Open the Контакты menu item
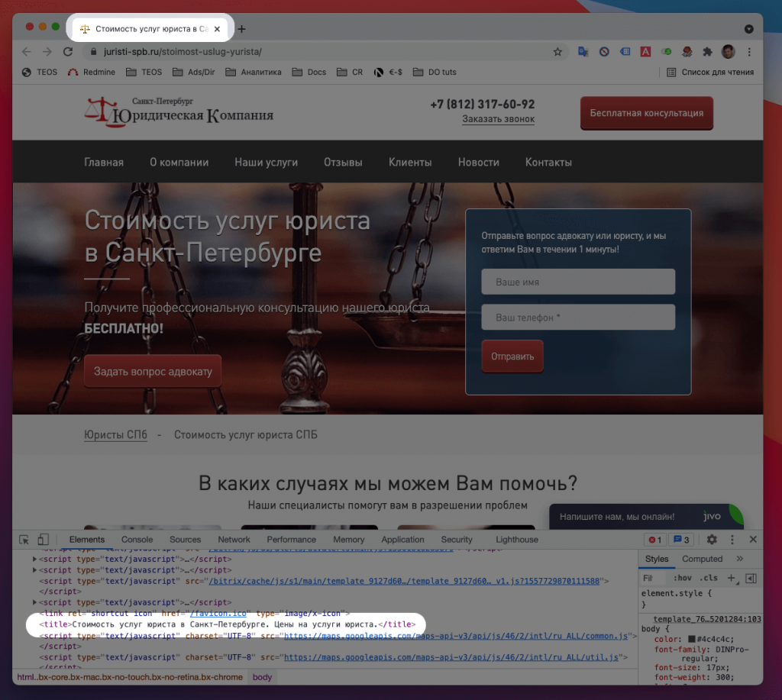Viewport: 782px width, 700px height. click(x=548, y=163)
